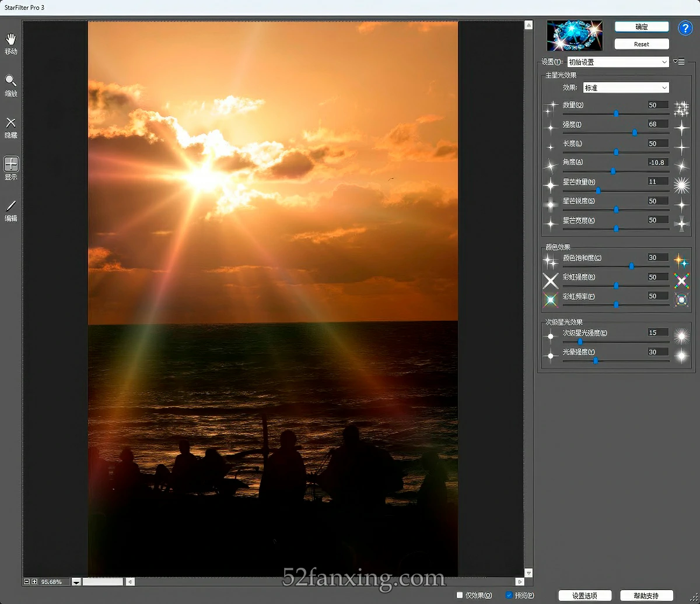Click the zoom in plus button
Viewport: 700px width, 604px height.
click(x=34, y=582)
